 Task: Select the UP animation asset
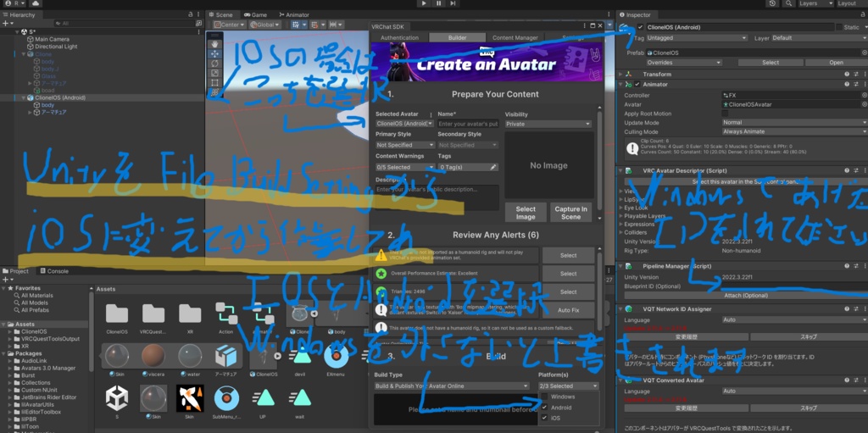pos(263,398)
